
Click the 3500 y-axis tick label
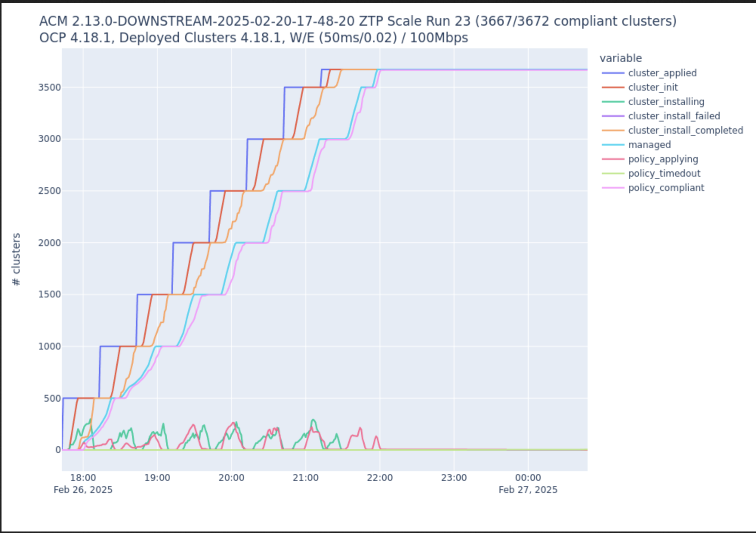click(49, 87)
